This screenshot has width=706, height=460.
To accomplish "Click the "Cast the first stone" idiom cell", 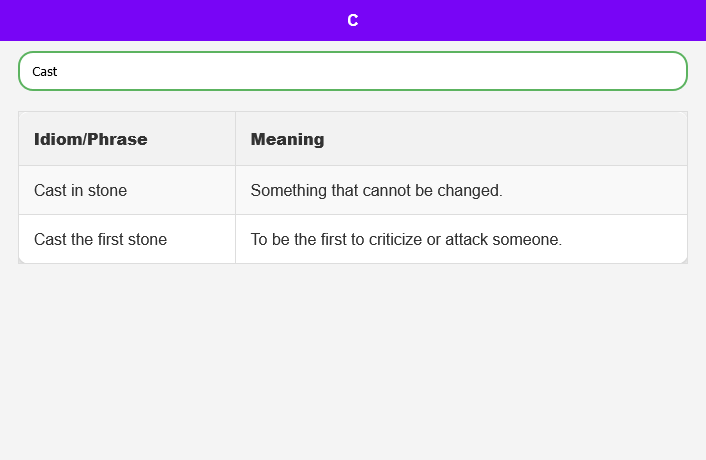I will pos(100,239).
